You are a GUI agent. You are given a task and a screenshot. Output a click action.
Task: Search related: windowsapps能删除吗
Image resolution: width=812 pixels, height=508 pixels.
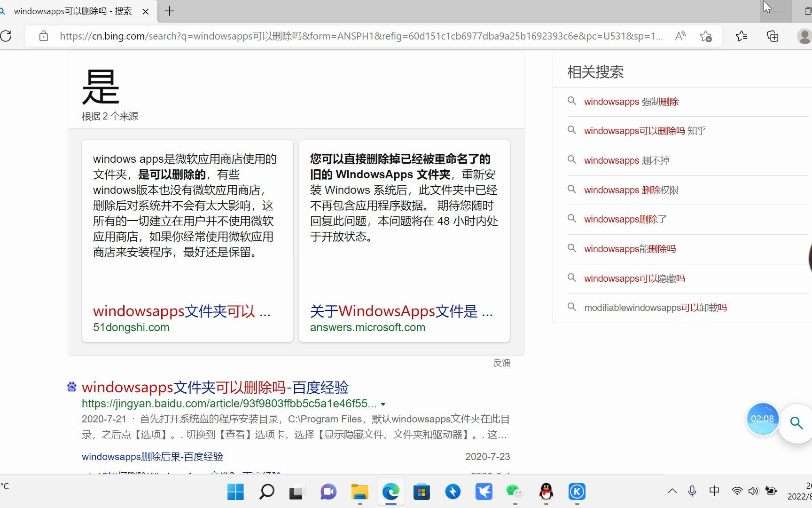pos(630,249)
